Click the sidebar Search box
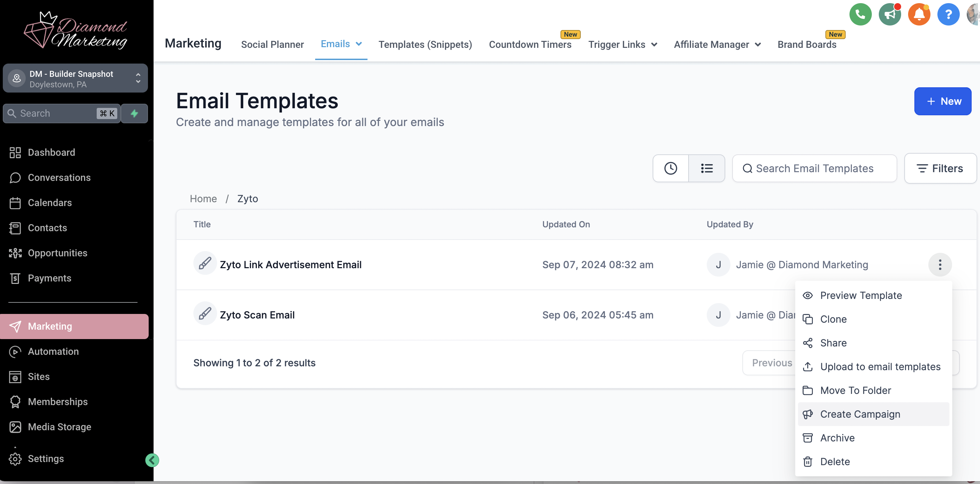The image size is (980, 484). [x=62, y=113]
